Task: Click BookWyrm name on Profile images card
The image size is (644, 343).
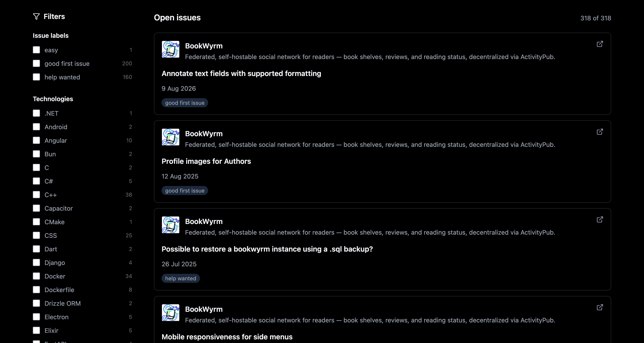Action: (x=204, y=134)
